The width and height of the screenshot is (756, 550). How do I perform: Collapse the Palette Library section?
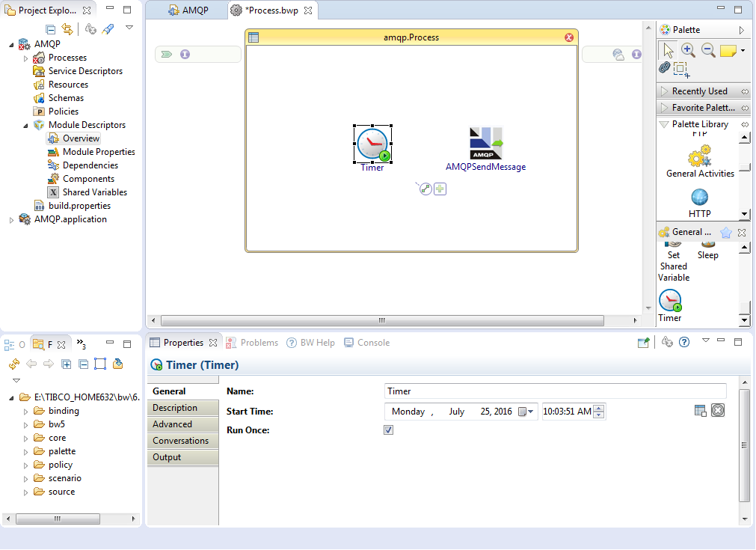664,124
